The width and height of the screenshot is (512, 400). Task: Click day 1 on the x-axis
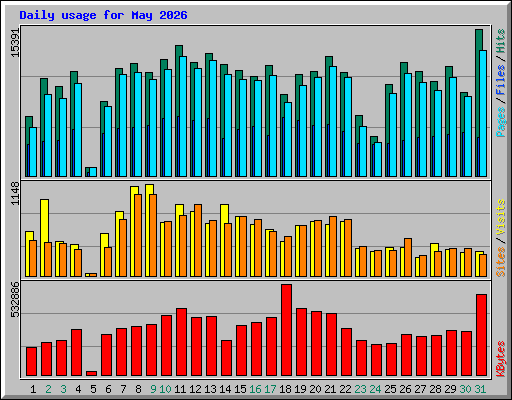click(x=33, y=389)
